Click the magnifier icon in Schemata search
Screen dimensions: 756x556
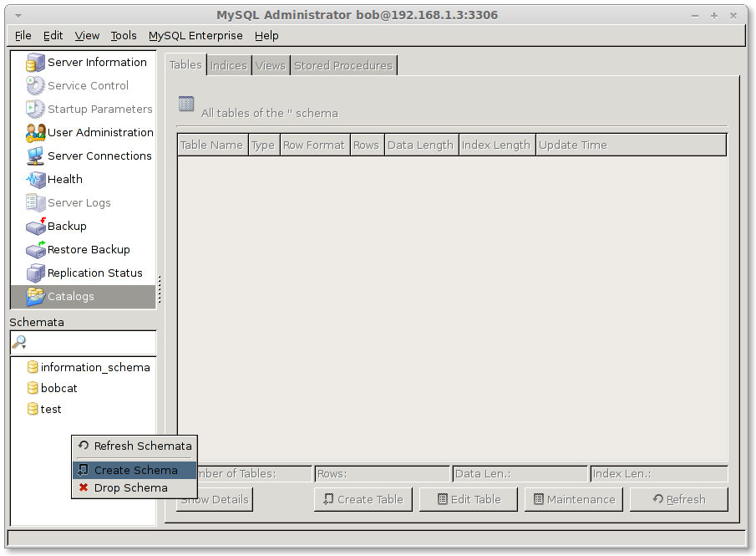pos(19,342)
